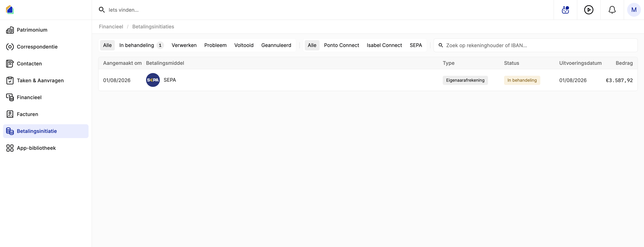Click the Bedrag column header
The width and height of the screenshot is (644, 247).
tap(624, 63)
